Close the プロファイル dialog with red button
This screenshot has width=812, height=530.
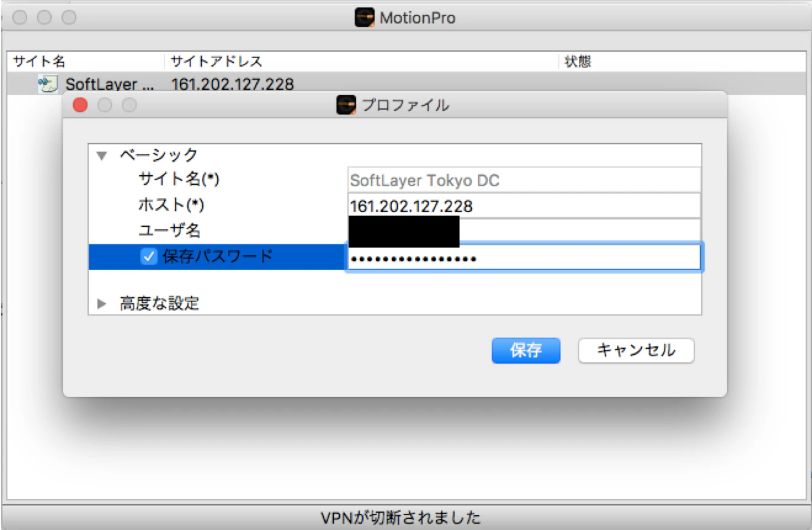coord(79,105)
